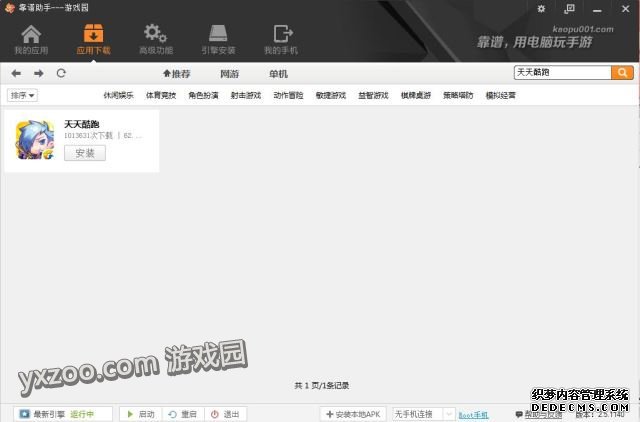640x422 pixels.
Task: Open the 排序 sort dropdown
Action: click(x=22, y=96)
